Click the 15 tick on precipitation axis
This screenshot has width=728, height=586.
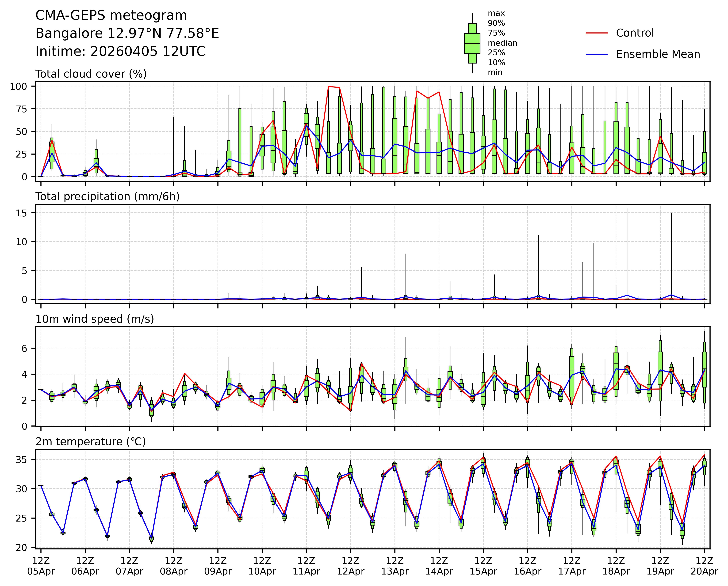[21, 213]
